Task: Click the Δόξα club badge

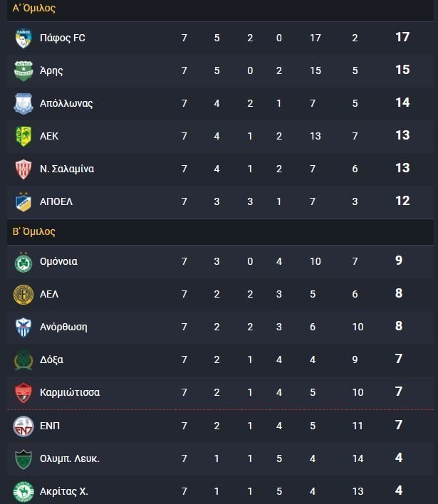Action: (x=24, y=360)
